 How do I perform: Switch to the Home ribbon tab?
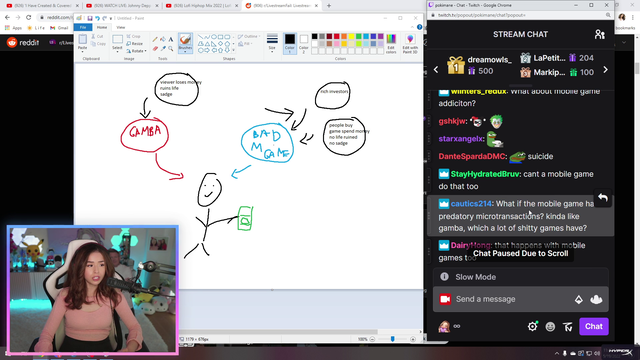102,27
